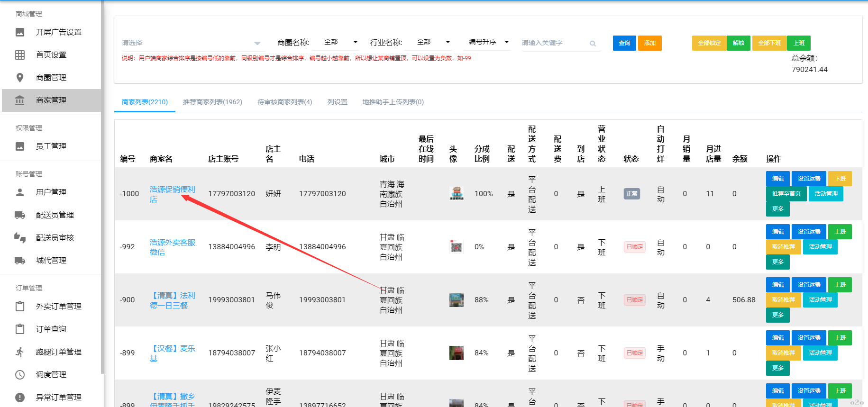Viewport: 868px width, 407px height.
Task: Click the search magnifier icon in keyword field
Action: coord(593,44)
